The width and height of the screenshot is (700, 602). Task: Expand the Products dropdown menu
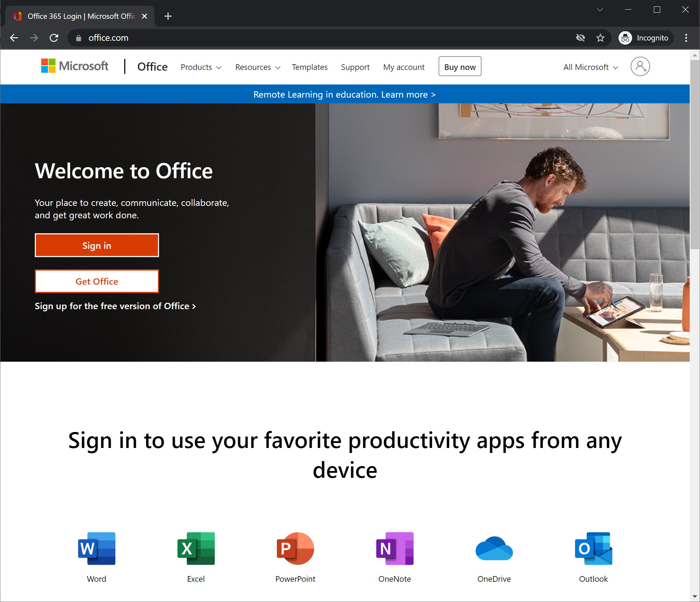coord(201,67)
